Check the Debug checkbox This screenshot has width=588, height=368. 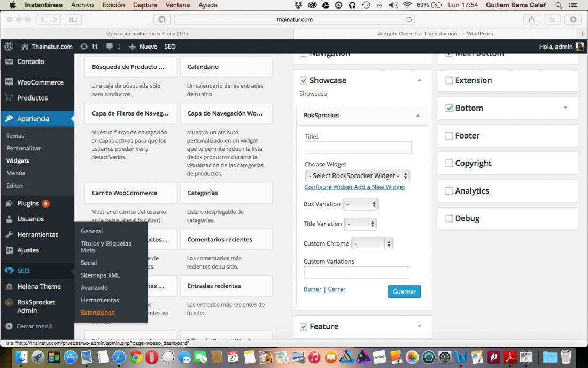[x=449, y=218]
